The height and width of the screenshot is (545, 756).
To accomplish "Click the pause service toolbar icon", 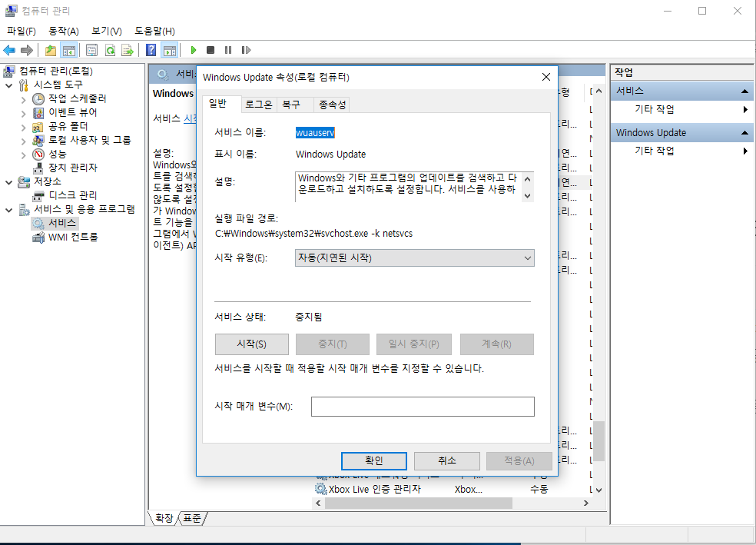I will [x=228, y=50].
